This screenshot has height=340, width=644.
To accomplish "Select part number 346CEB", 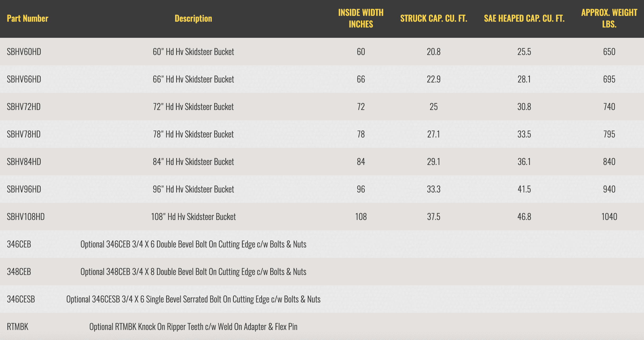I will click(x=19, y=244).
